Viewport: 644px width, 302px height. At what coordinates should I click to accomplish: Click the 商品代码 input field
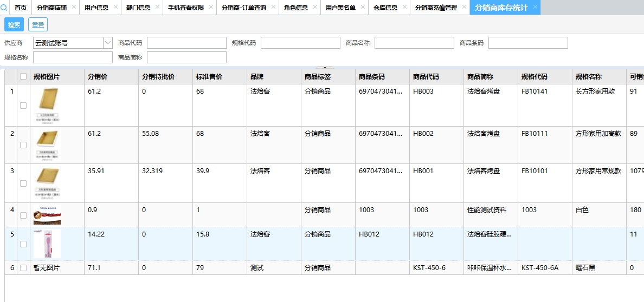coord(186,43)
